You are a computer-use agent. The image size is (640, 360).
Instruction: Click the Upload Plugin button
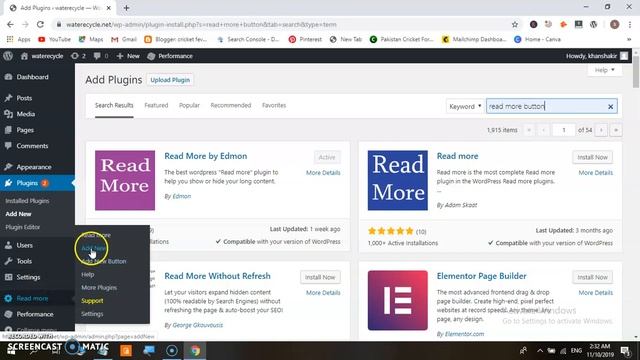[x=170, y=80]
